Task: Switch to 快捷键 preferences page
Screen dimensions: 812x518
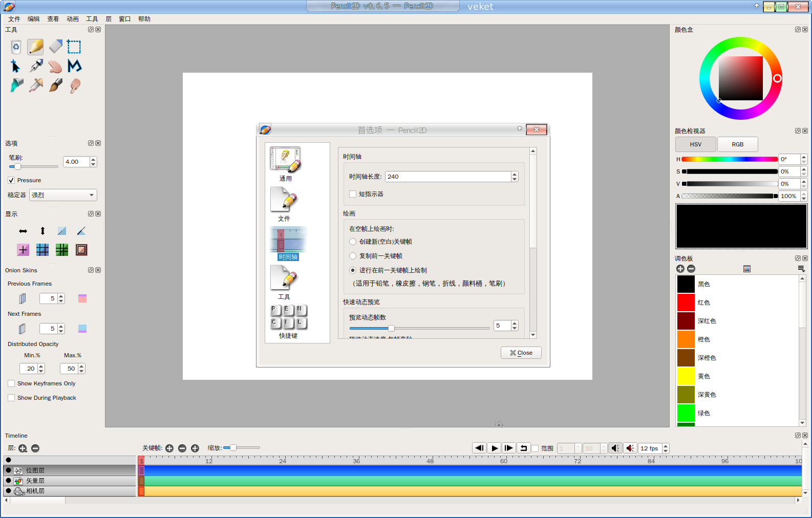Action: point(288,322)
